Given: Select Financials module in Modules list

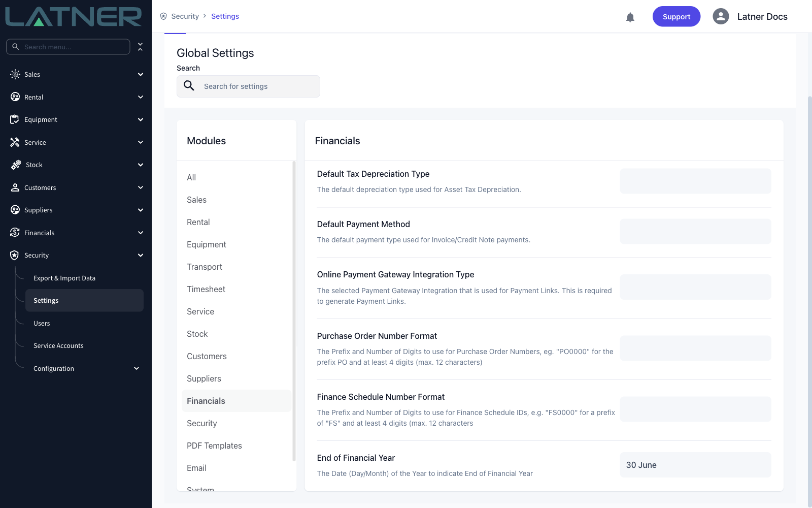Looking at the screenshot, I should [x=236, y=401].
